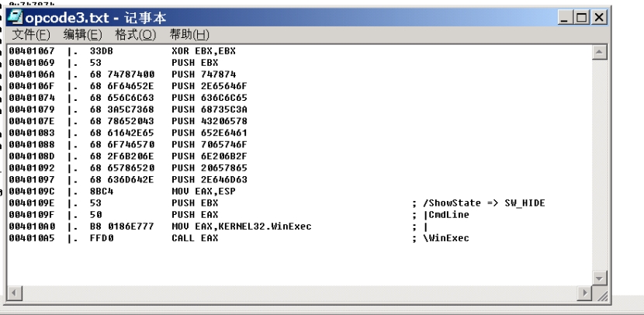The height and width of the screenshot is (315, 644).
Task: Maximize the opcode3.txt Notepad window
Action: [580, 17]
